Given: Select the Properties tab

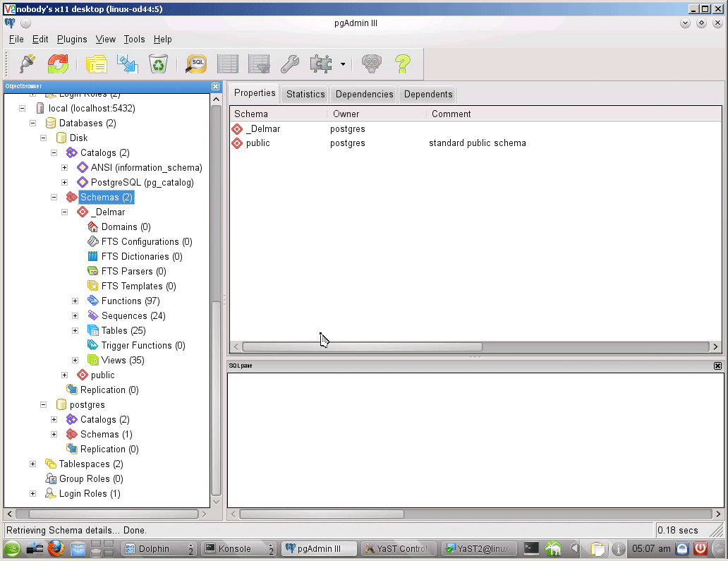Looking at the screenshot, I should click(x=255, y=93).
